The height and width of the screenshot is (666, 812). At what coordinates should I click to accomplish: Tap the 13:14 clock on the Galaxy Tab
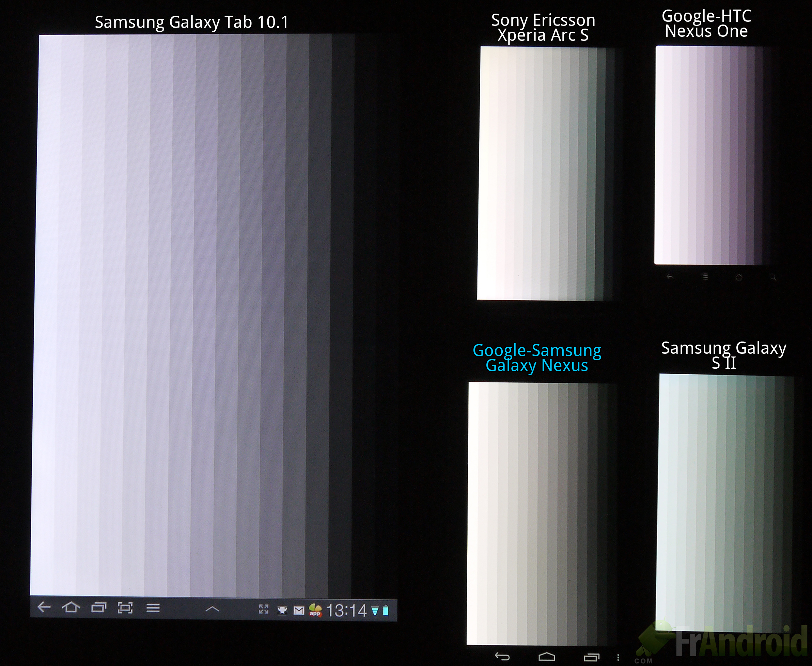pos(346,610)
